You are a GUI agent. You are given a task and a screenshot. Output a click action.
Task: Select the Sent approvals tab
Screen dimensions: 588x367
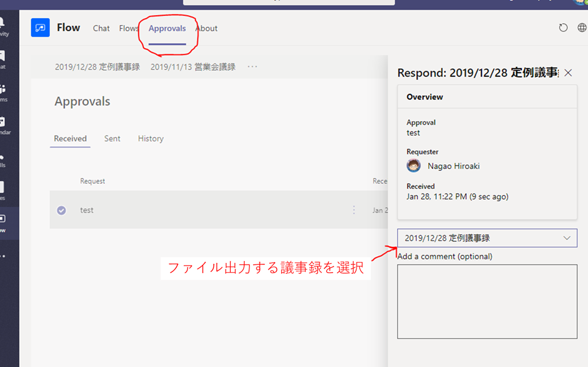click(x=112, y=138)
